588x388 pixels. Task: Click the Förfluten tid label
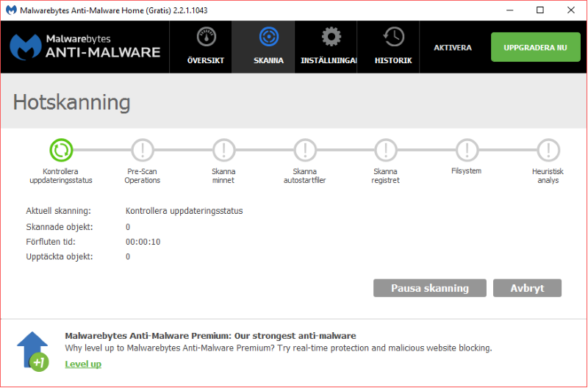[51, 242]
